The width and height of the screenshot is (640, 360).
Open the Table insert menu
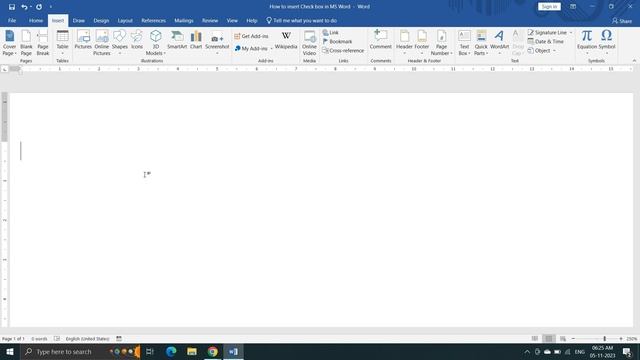[x=62, y=42]
